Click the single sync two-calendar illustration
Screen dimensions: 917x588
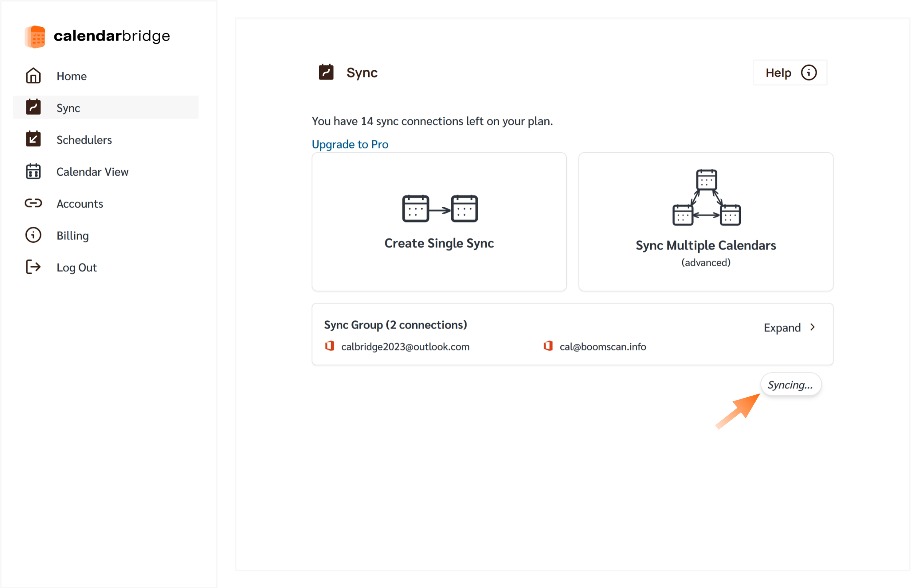pyautogui.click(x=440, y=209)
